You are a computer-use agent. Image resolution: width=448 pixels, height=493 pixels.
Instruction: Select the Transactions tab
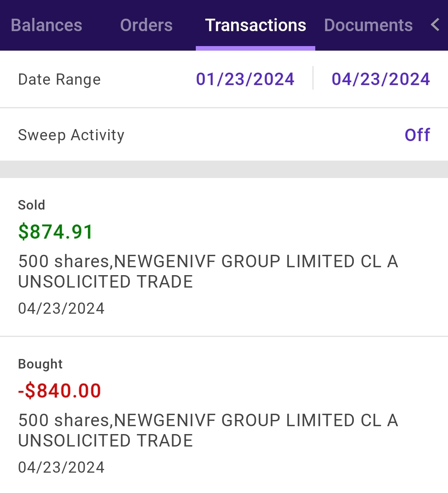256,25
